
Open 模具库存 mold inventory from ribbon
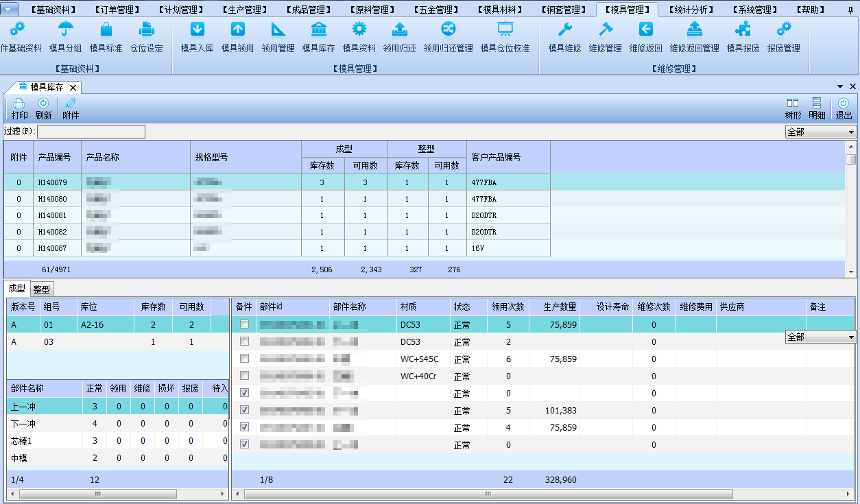click(318, 29)
